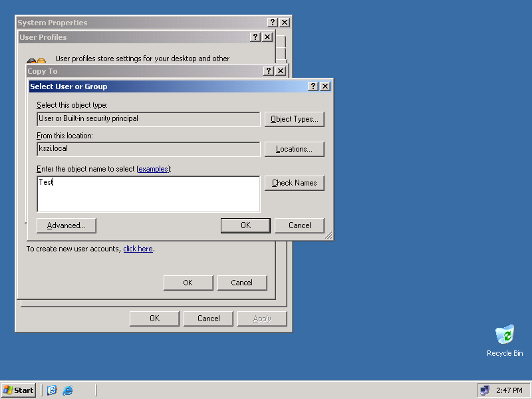Launch Internet Explorer from quick launch
Viewport: 532px width, 399px height.
[68, 390]
